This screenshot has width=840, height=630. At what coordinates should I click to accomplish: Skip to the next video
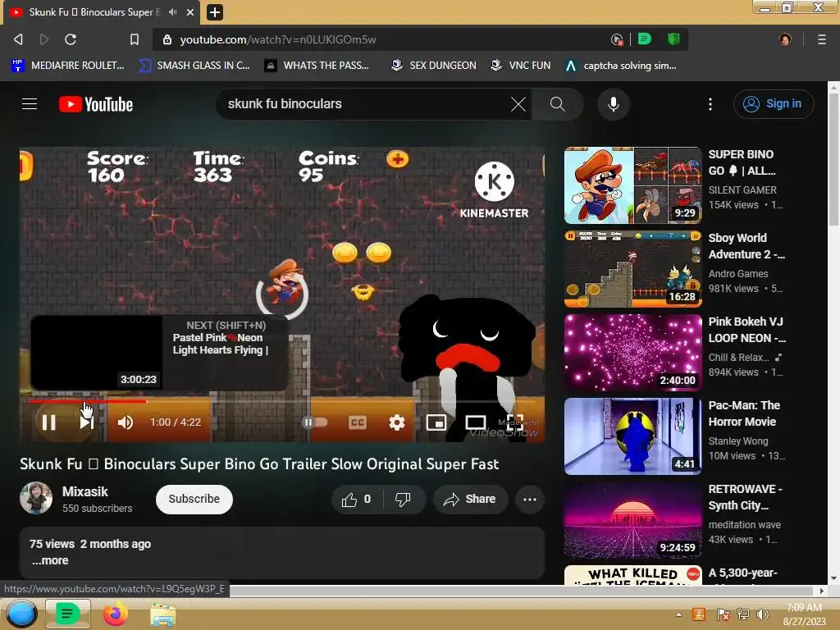86,422
